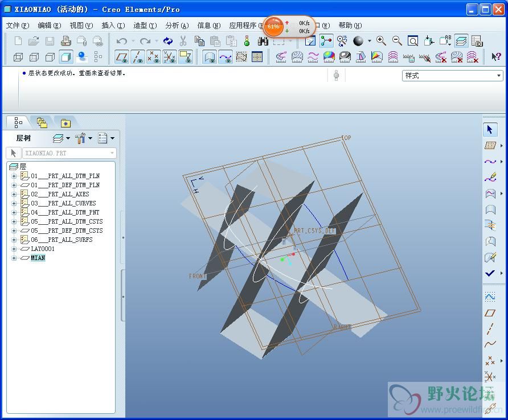This screenshot has width=508, height=420.
Task: Open the 编辑(E) menu
Action: pyautogui.click(x=50, y=25)
